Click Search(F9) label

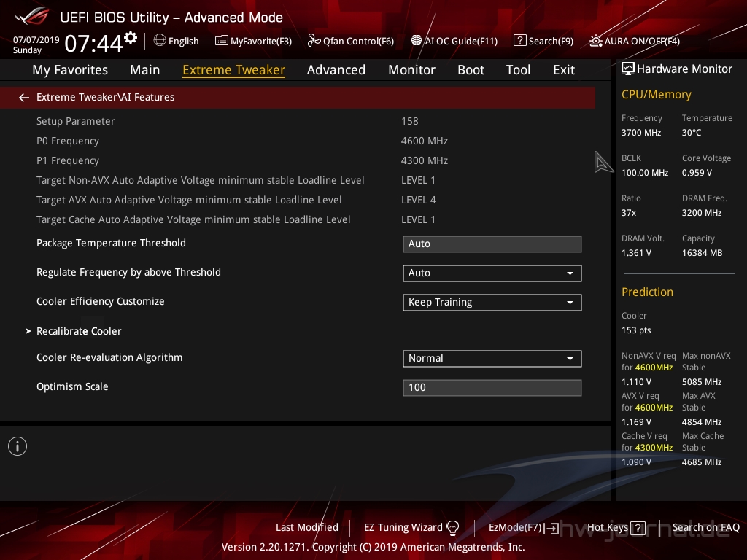click(551, 42)
